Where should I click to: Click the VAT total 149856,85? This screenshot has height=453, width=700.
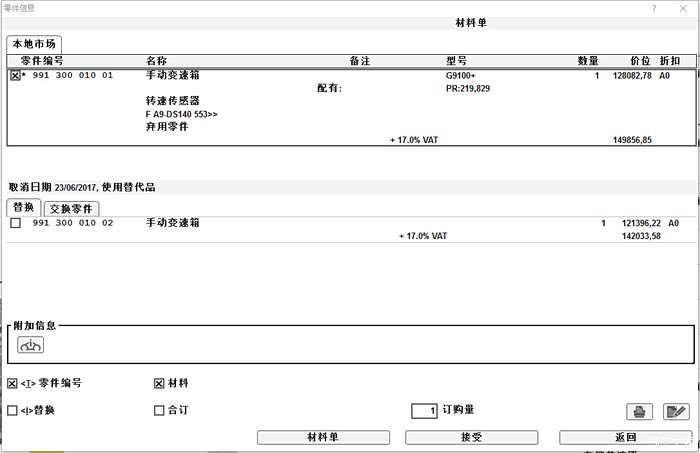pos(632,140)
